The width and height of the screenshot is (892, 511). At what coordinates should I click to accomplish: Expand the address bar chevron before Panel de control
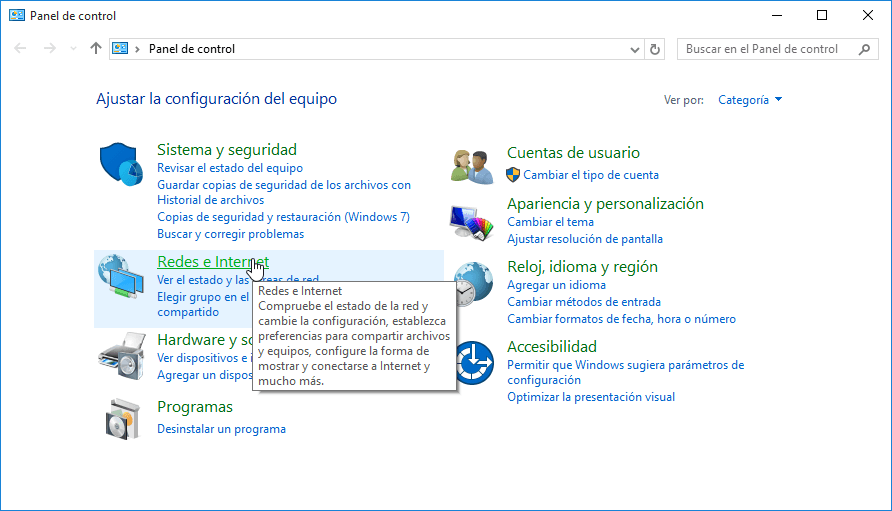point(137,50)
